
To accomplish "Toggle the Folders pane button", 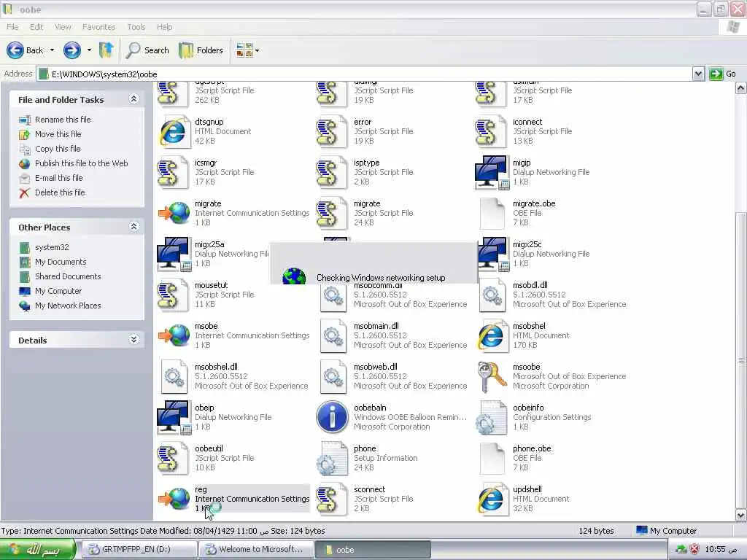I will click(x=201, y=50).
